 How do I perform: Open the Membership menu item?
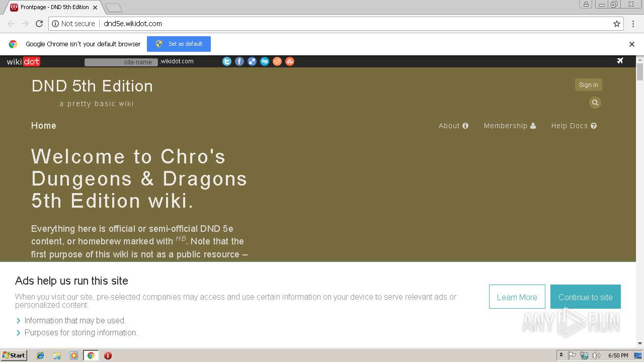coord(510,126)
